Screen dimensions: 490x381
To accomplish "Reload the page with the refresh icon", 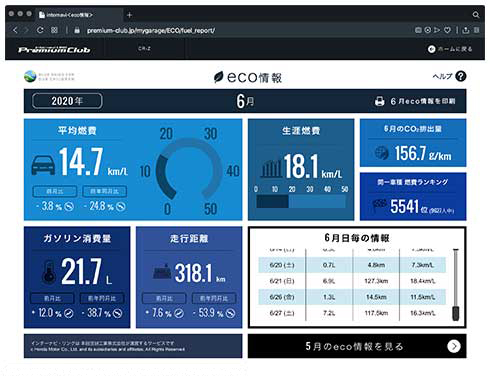I will point(40,30).
